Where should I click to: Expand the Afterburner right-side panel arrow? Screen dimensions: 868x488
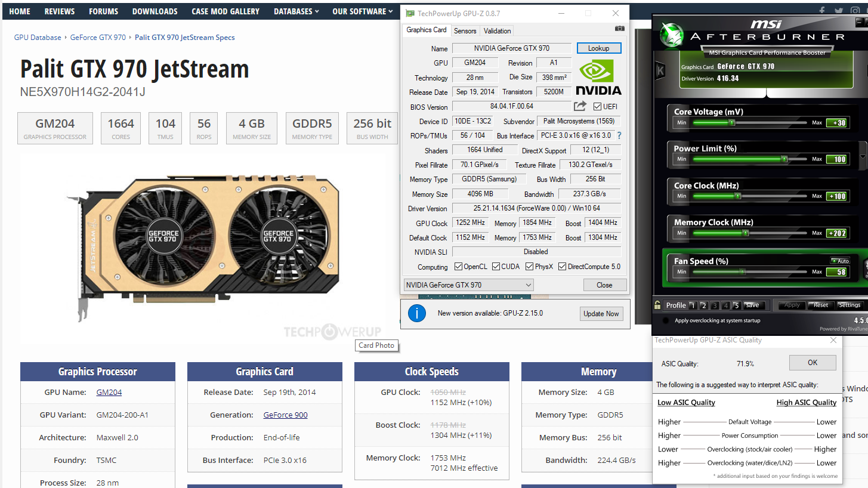coord(863,157)
